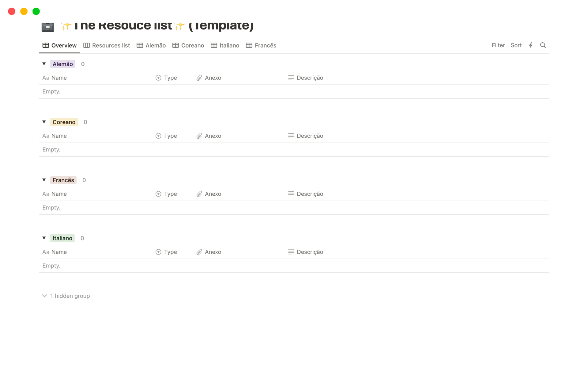Click the Anexo attachment icon in Alemão
Image resolution: width=588 pixels, height=368 pixels.
[x=198, y=78]
